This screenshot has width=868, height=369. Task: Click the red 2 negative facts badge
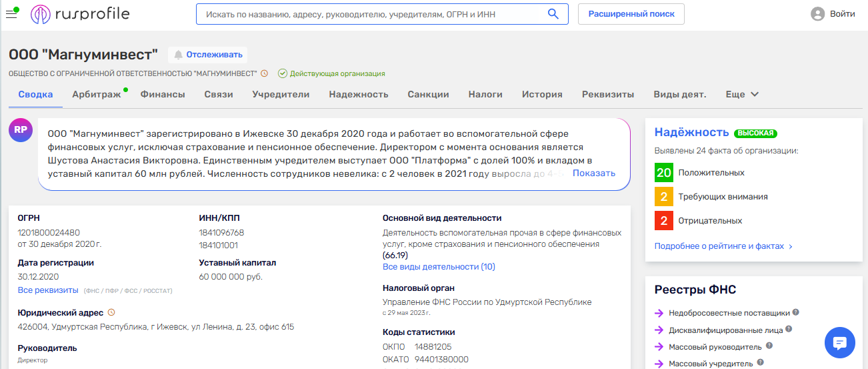[x=663, y=221]
